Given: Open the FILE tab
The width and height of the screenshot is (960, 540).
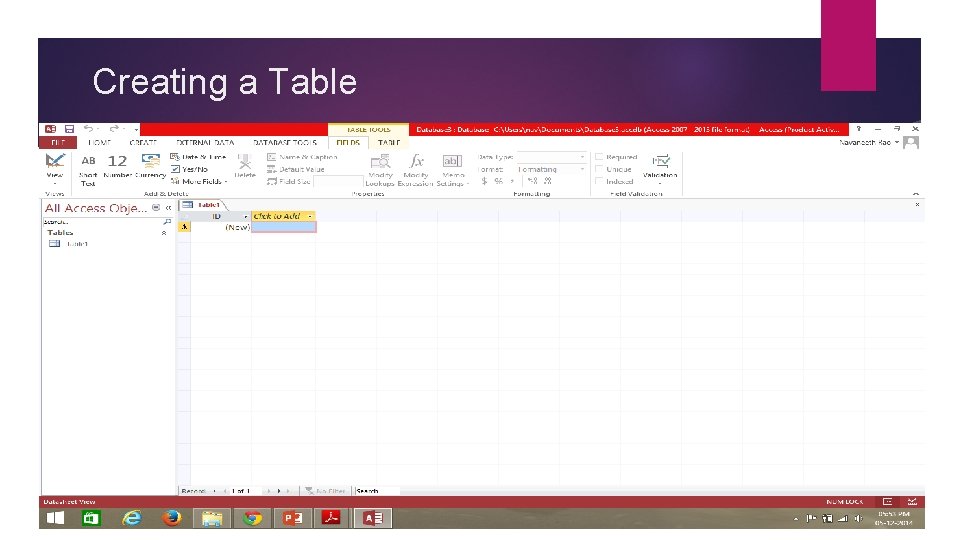Looking at the screenshot, I should click(x=58, y=143).
